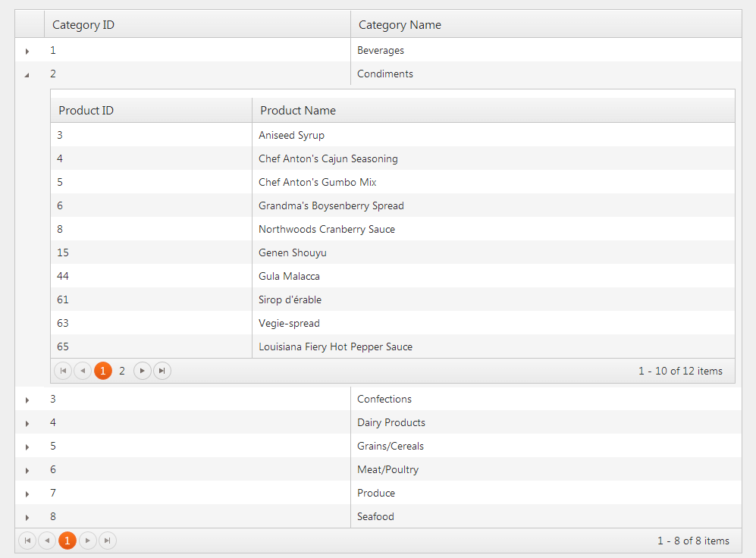Viewport: 756px width, 558px height.
Task: Sort by the Product ID column header
Action: [x=86, y=110]
